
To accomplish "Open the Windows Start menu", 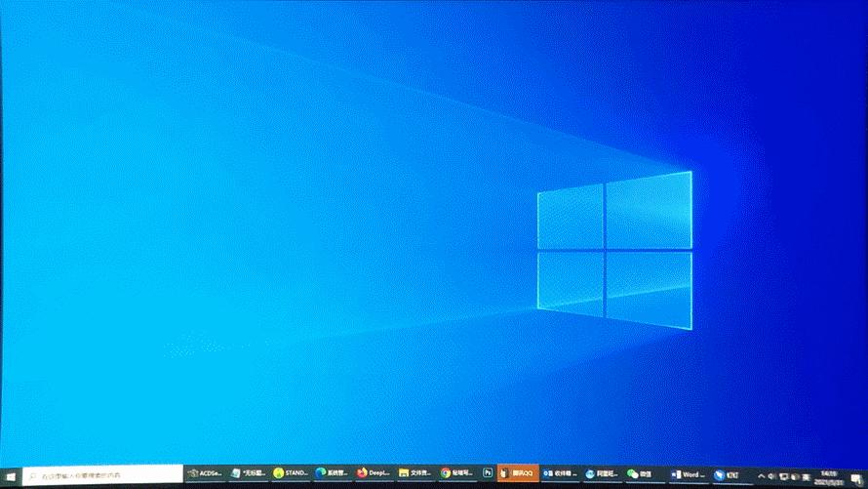I will 10,476.
